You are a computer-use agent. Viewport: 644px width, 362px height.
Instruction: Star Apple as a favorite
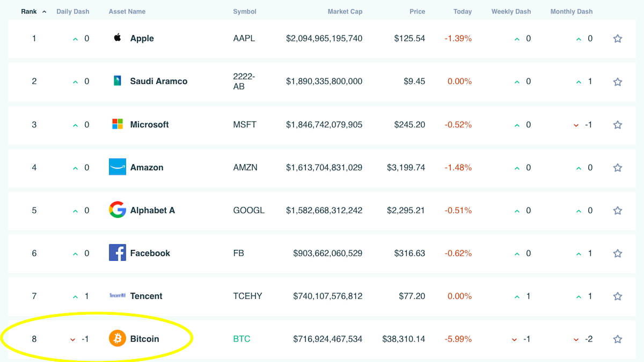click(x=618, y=39)
